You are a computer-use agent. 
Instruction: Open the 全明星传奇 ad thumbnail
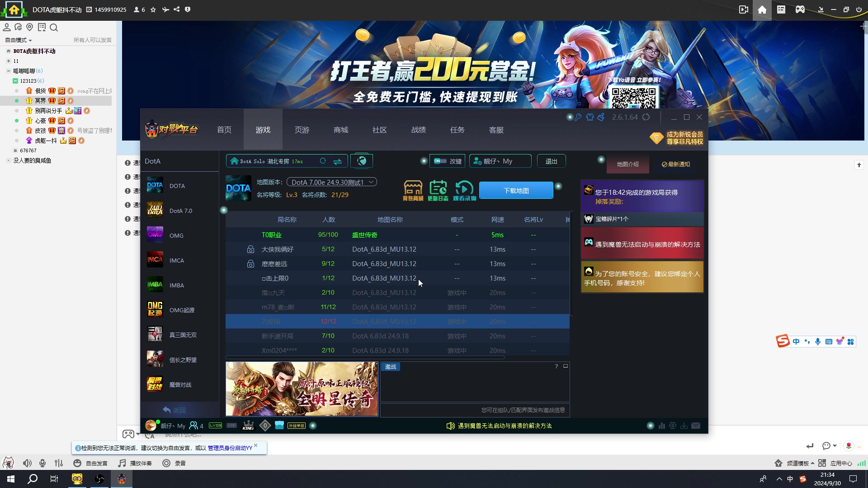tap(302, 389)
